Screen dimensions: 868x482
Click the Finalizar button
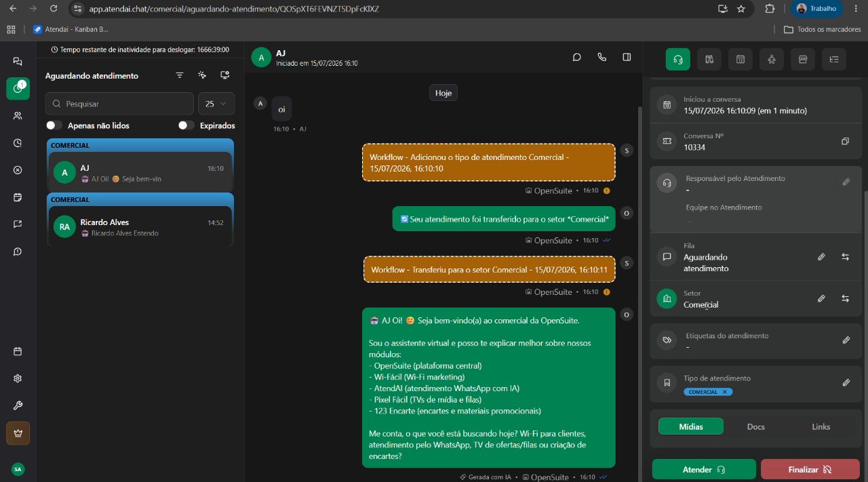pos(810,469)
